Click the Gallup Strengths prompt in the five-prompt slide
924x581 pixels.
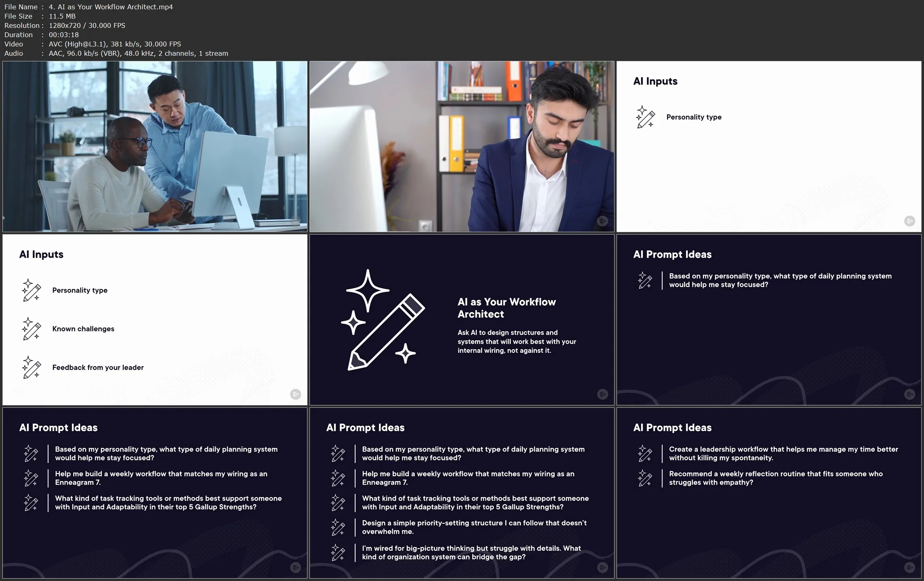point(475,503)
